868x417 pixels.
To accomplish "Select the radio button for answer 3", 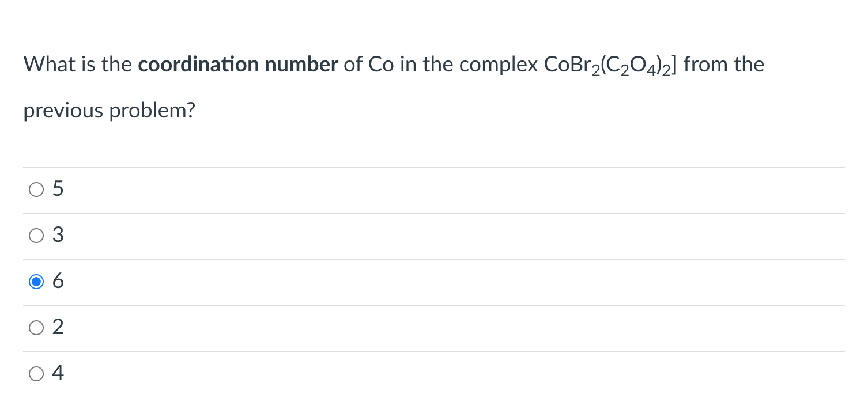I will coord(36,235).
